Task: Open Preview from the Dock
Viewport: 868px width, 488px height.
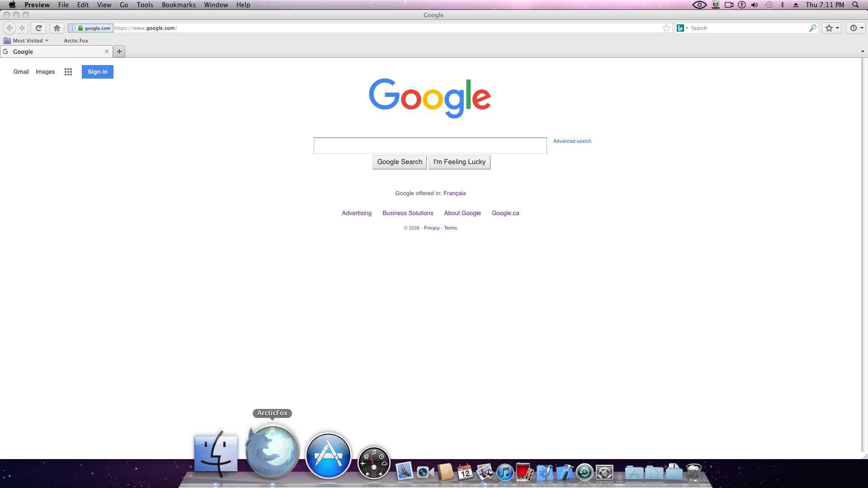Action: pyautogui.click(x=485, y=472)
